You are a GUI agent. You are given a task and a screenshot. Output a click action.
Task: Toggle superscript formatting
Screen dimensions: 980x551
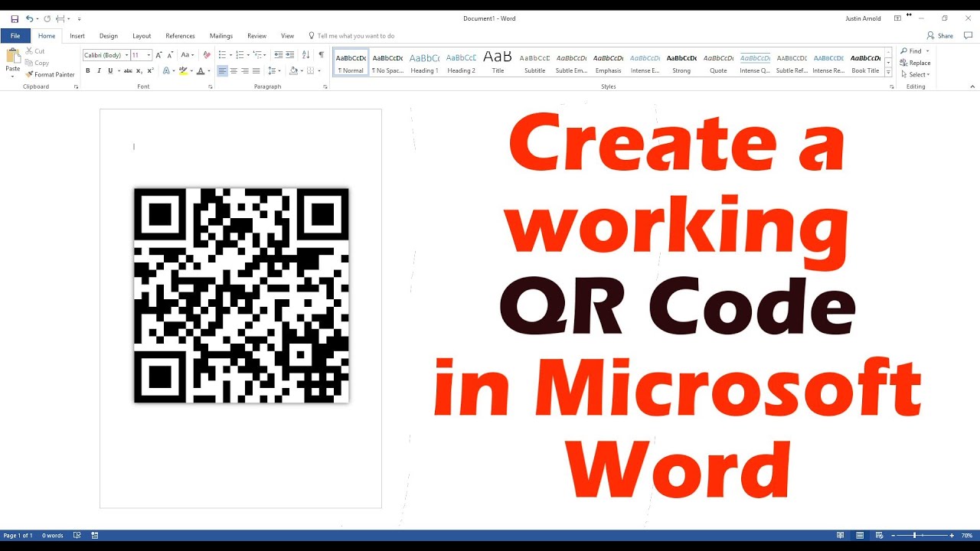[150, 70]
